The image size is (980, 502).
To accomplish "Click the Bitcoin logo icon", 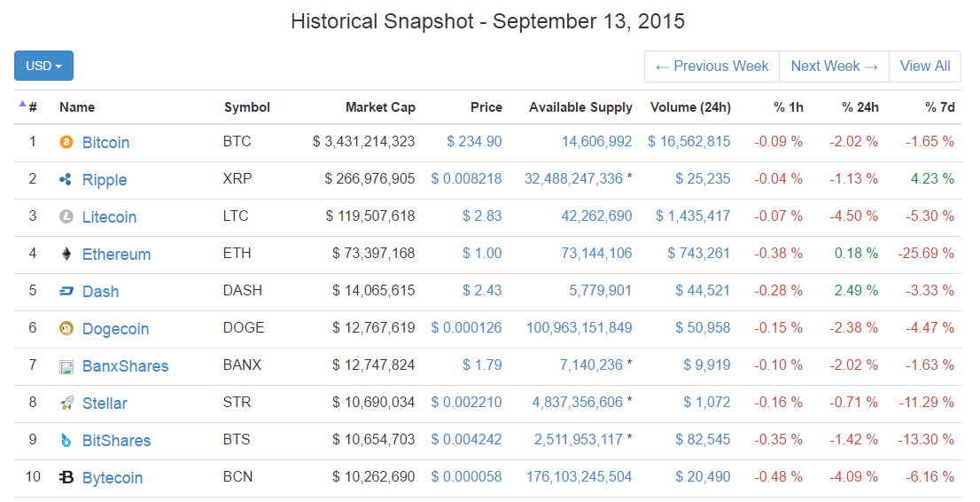I will tap(66, 143).
